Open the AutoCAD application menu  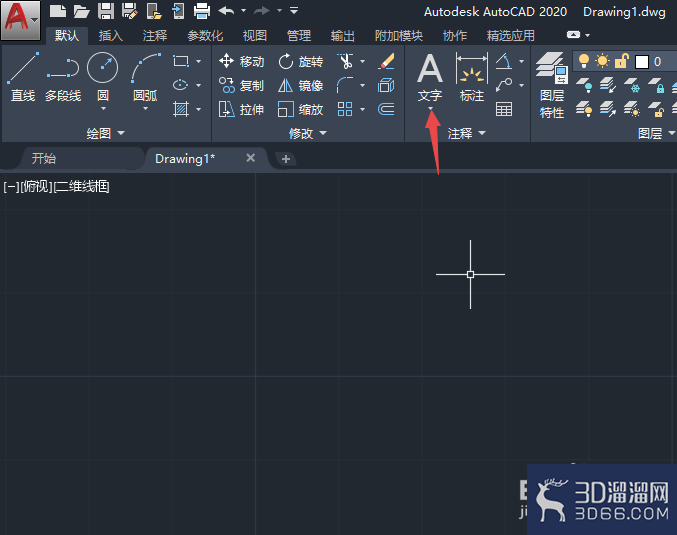point(20,20)
